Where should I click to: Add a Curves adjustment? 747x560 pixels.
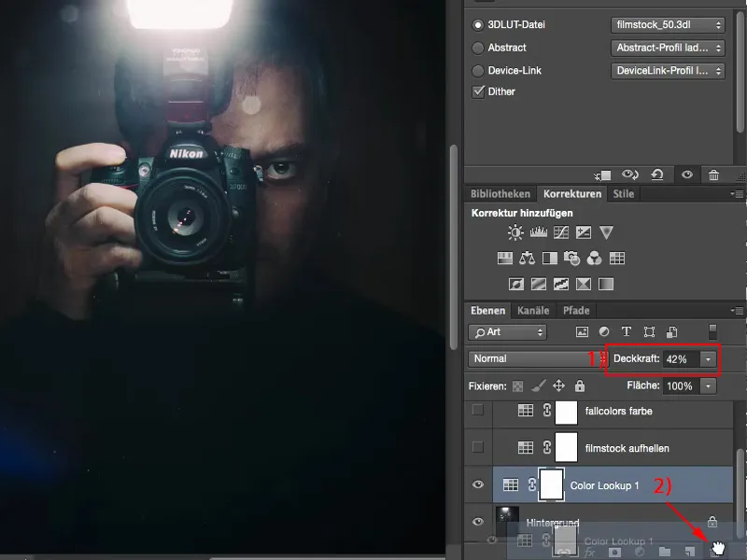pyautogui.click(x=561, y=232)
